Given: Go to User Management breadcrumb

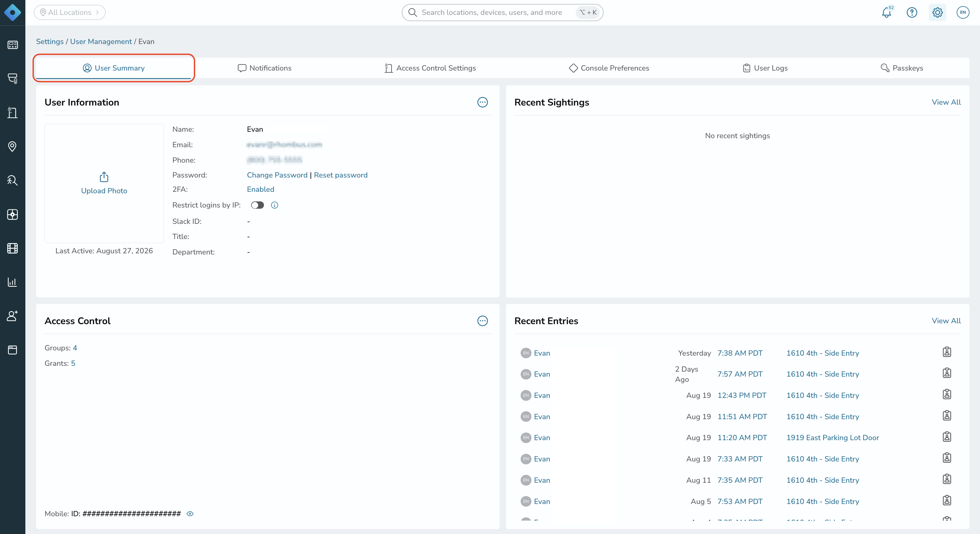Looking at the screenshot, I should [101, 41].
